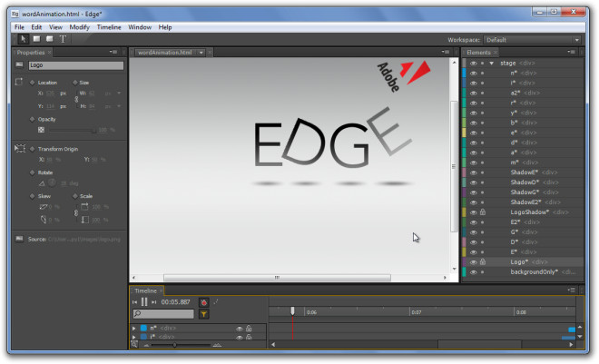Toggle Skew keyframe diamond
This screenshot has height=364, width=599.
click(32, 196)
